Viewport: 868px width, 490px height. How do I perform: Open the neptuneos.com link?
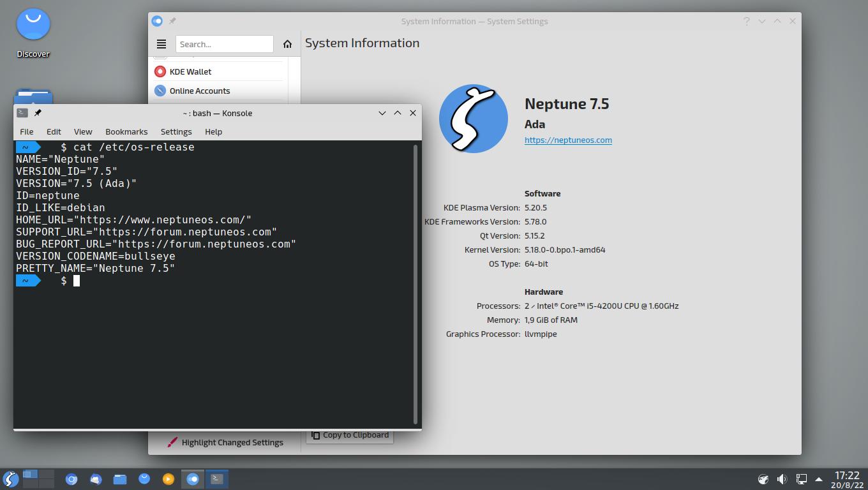coord(568,140)
